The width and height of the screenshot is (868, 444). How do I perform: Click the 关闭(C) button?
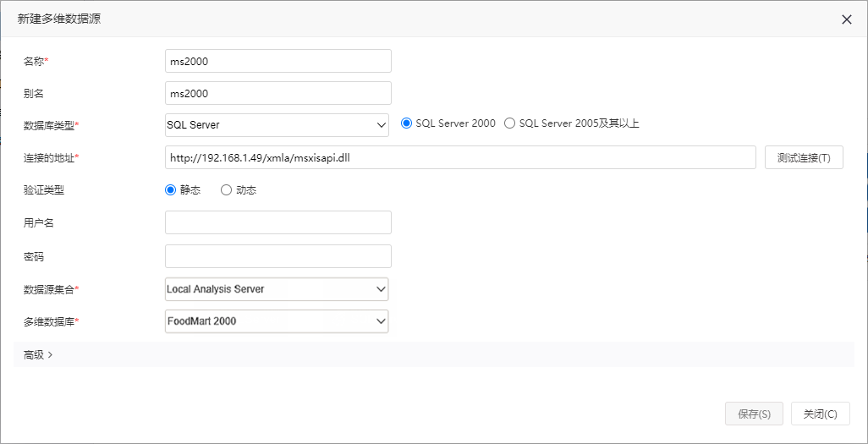(821, 414)
